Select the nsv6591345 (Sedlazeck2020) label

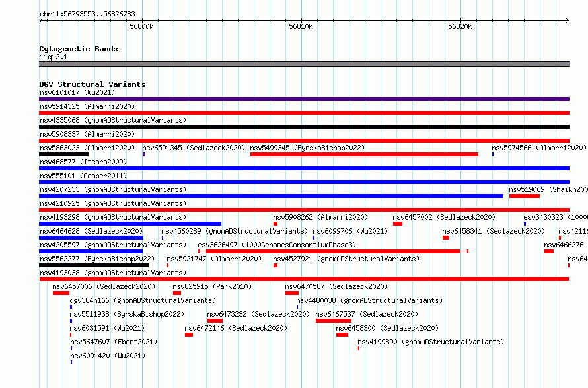pos(194,148)
